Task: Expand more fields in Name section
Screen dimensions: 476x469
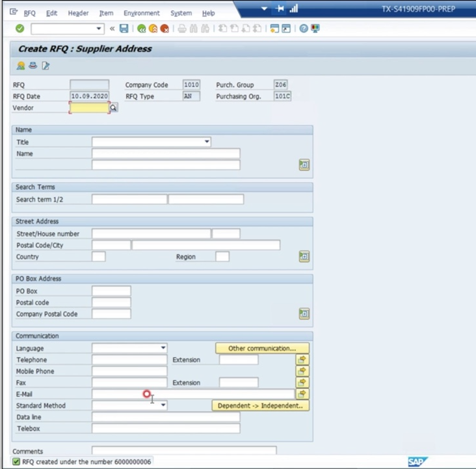Action: 304,165
